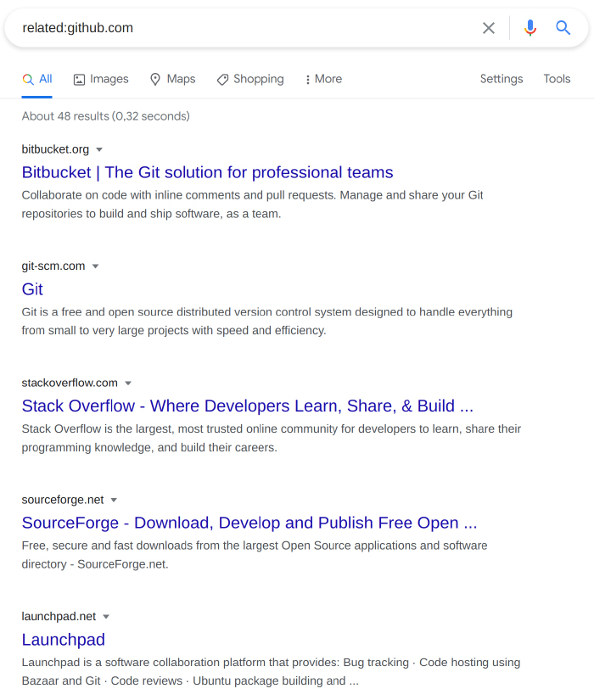The width and height of the screenshot is (594, 700).
Task: Switch to the Maps tab
Action: click(173, 79)
